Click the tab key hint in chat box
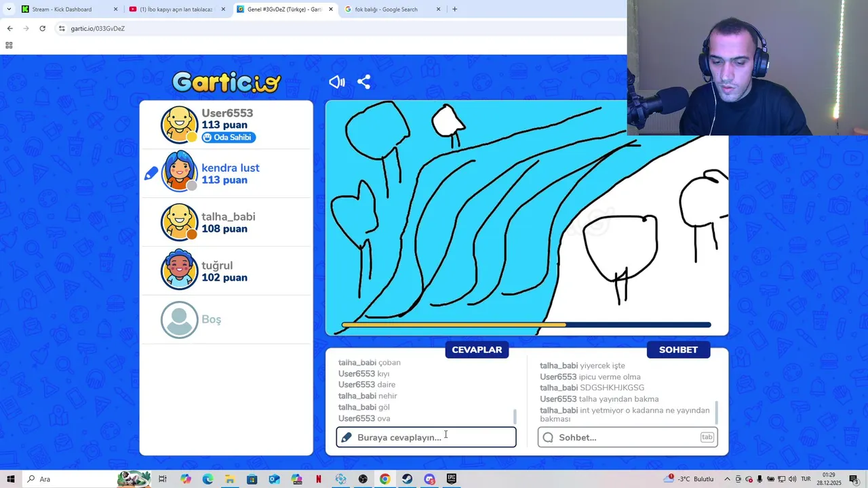The width and height of the screenshot is (868, 488). tap(707, 437)
